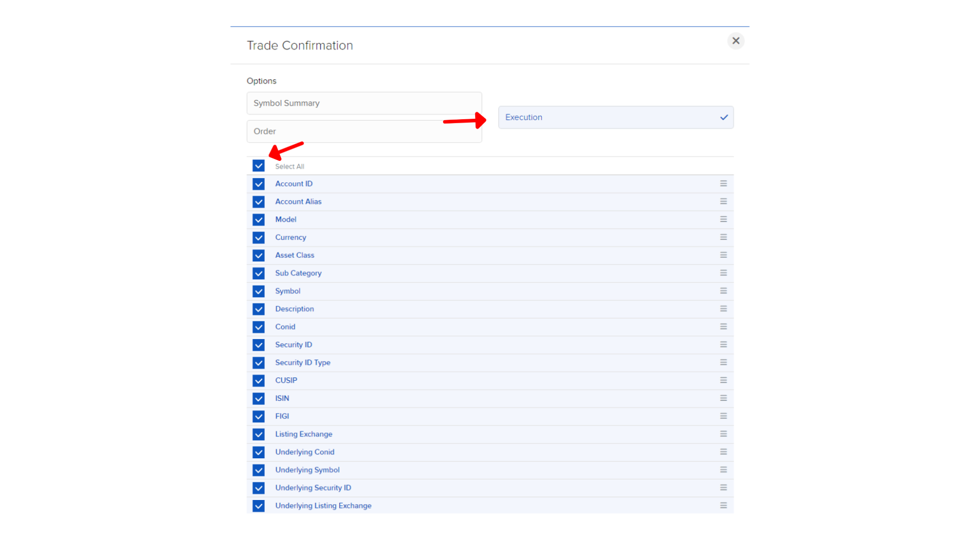Click drag handle icon for Account ID row
Image resolution: width=980 pixels, height=552 pixels.
click(723, 184)
